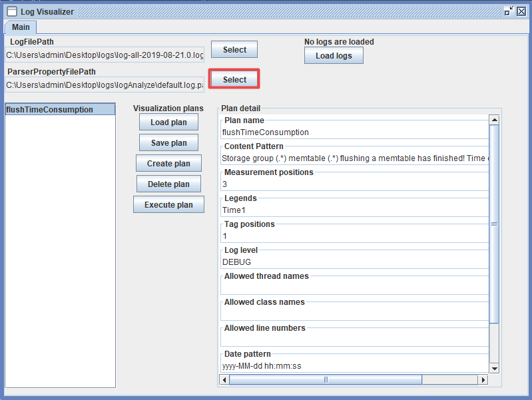The image size is (532, 400).
Task: Click Select button for LogFilePath
Action: (234, 50)
